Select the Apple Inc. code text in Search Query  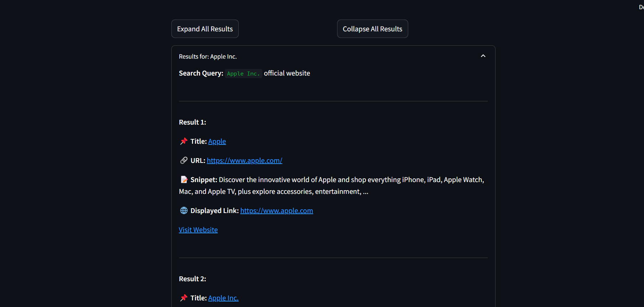244,74
